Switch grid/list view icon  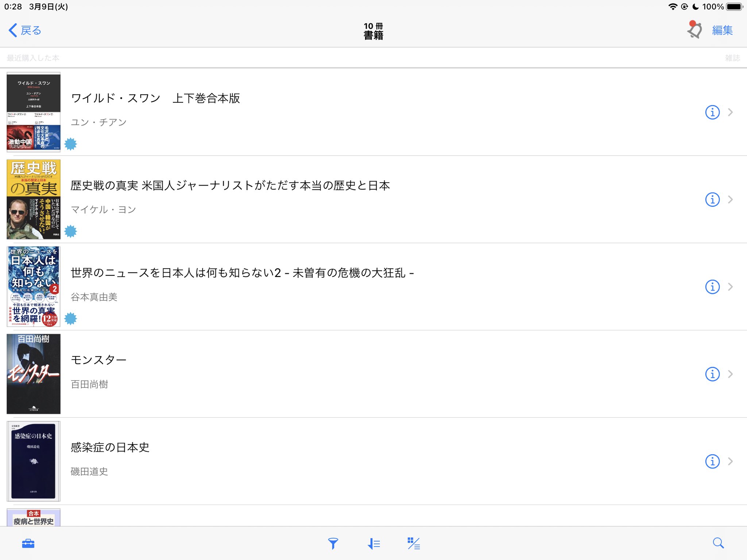(414, 544)
